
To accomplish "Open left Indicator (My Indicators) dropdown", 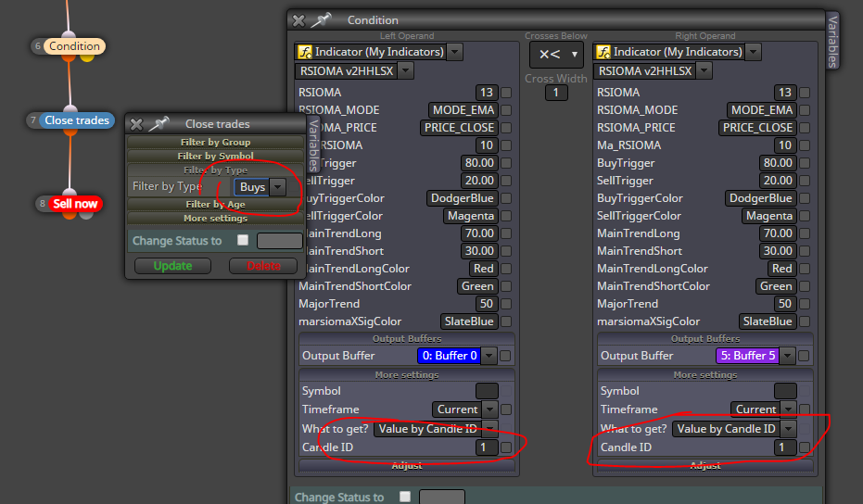I will click(454, 52).
